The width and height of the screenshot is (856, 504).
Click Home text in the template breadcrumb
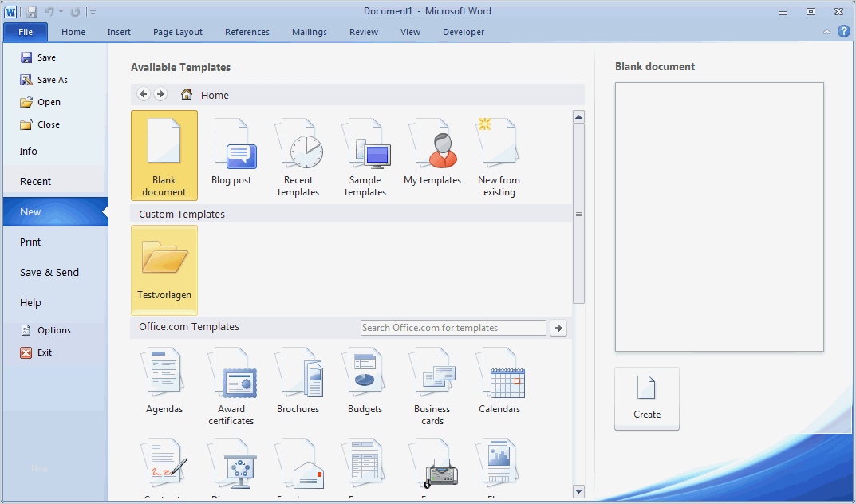(215, 95)
